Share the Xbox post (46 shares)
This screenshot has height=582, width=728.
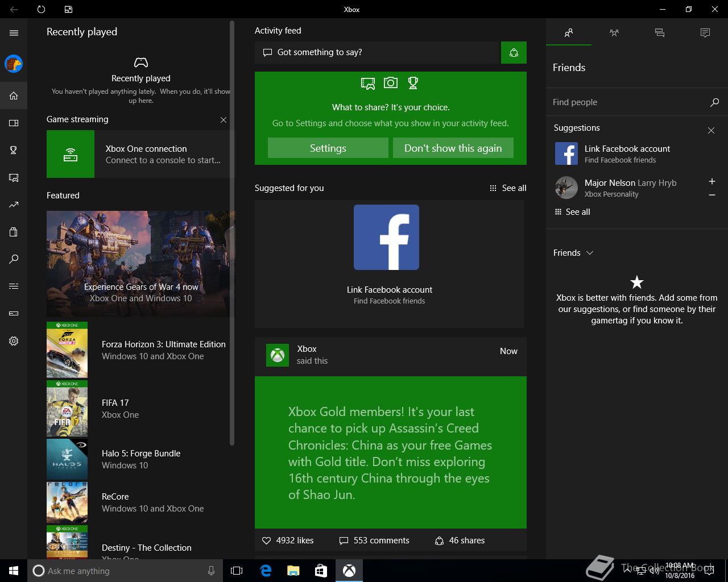click(x=460, y=541)
